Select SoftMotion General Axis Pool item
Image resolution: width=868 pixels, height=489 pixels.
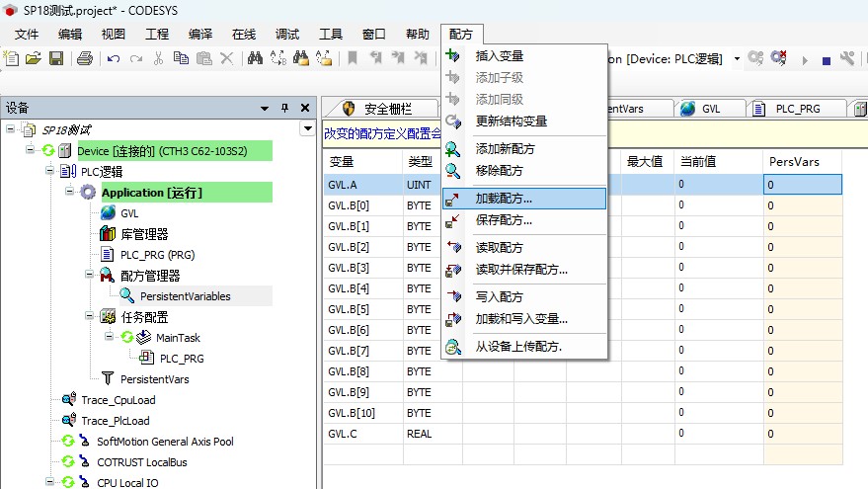(x=165, y=442)
